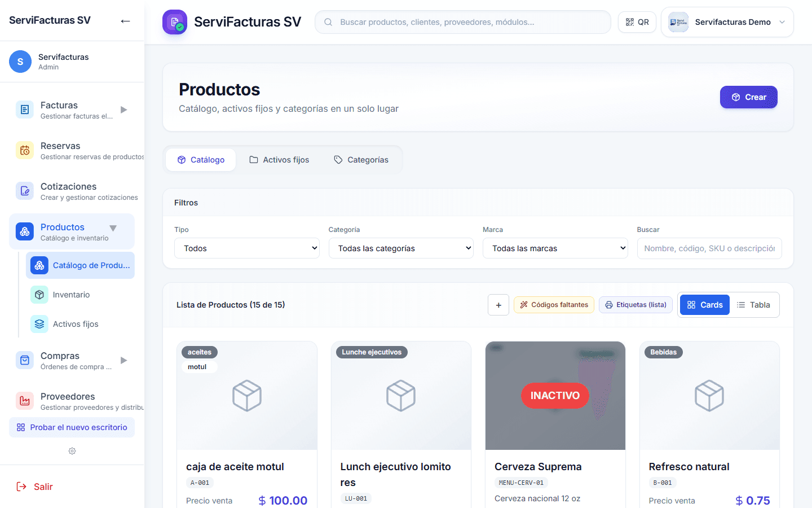Click the Facturas document icon in sidebar
Viewport: 812px width, 508px height.
click(25, 110)
